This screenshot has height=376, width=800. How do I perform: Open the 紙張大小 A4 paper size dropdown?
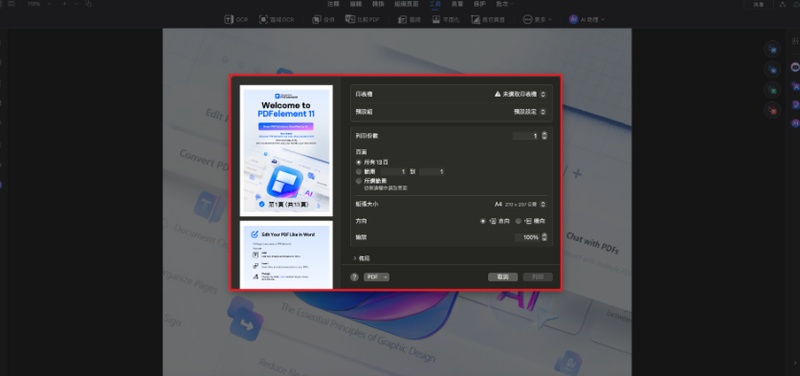520,205
